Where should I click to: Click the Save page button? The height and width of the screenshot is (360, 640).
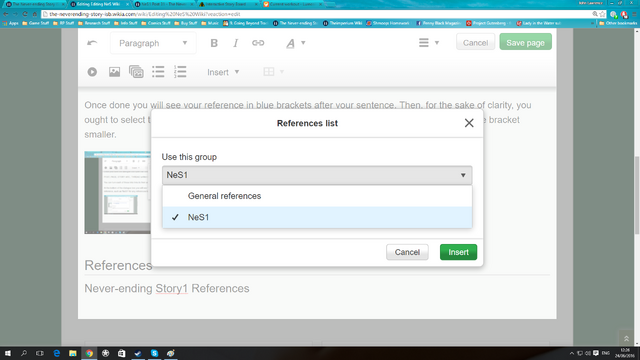point(525,42)
